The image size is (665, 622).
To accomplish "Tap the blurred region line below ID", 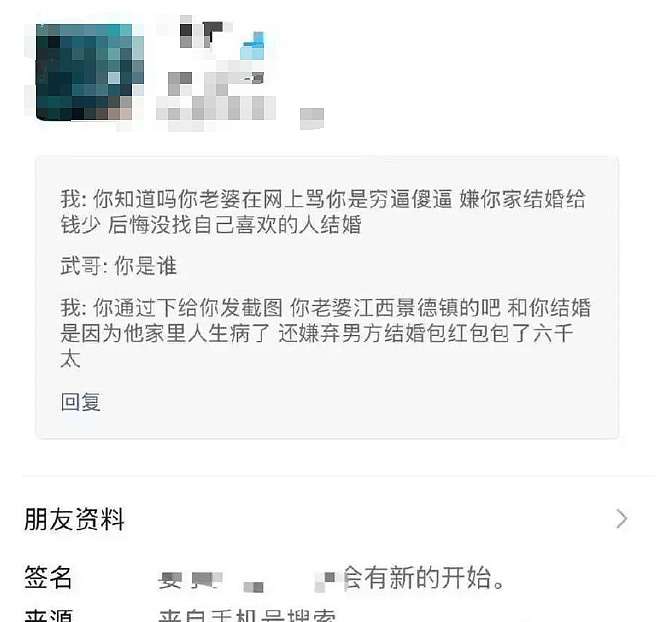I will 215,109.
